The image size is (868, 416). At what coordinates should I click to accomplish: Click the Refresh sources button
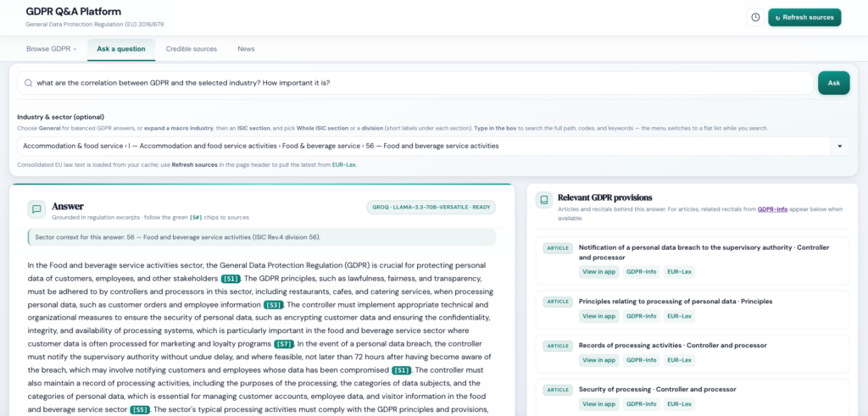point(804,17)
